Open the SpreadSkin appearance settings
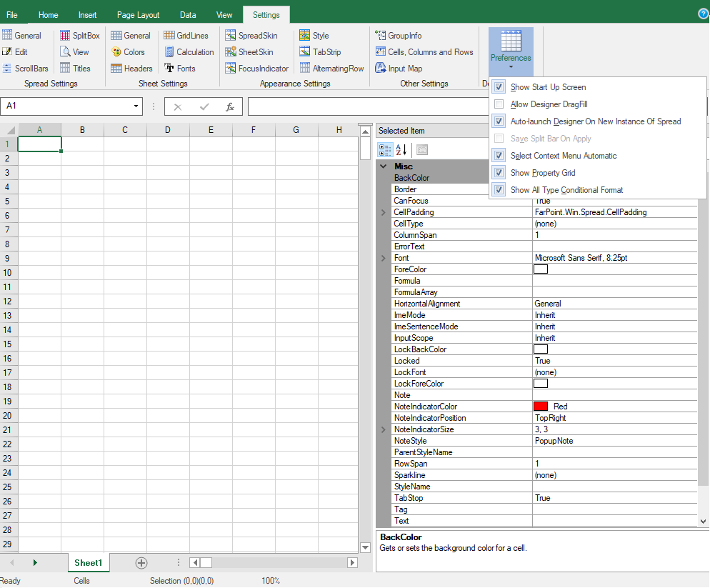Screen dimensions: 710x588 251,35
